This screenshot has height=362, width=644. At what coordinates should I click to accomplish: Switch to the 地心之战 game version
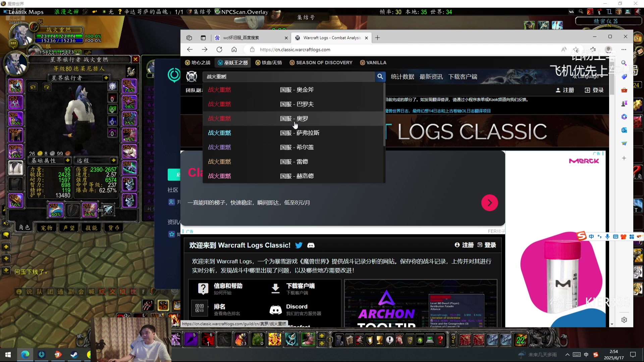pos(198,63)
